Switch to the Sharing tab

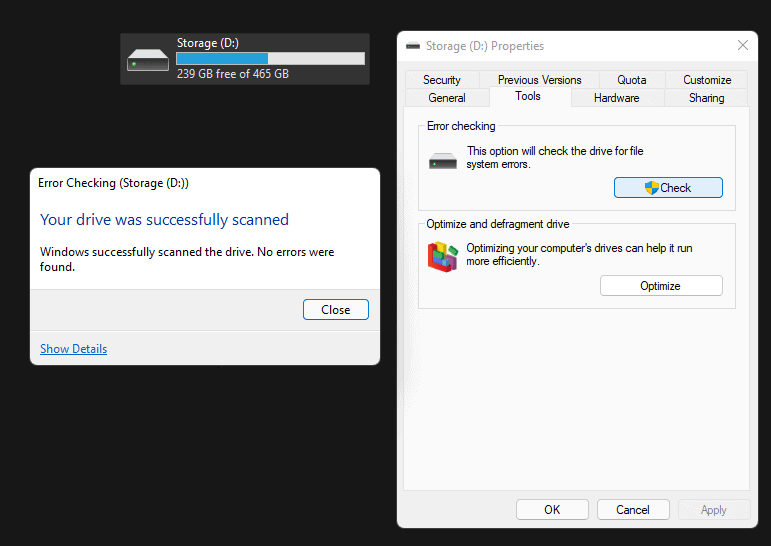click(x=707, y=98)
